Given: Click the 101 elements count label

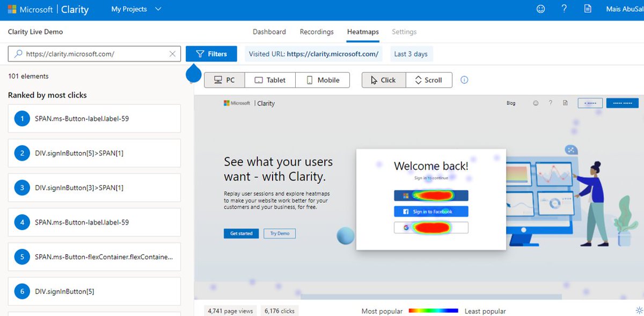Looking at the screenshot, I should coord(28,76).
